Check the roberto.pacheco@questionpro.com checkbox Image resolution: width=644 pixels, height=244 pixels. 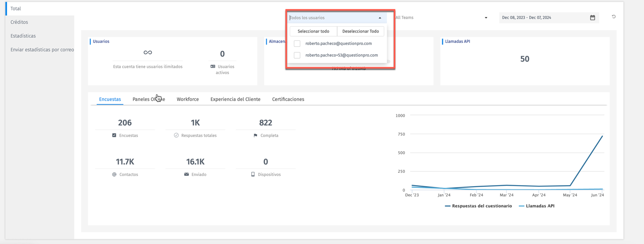pyautogui.click(x=297, y=44)
